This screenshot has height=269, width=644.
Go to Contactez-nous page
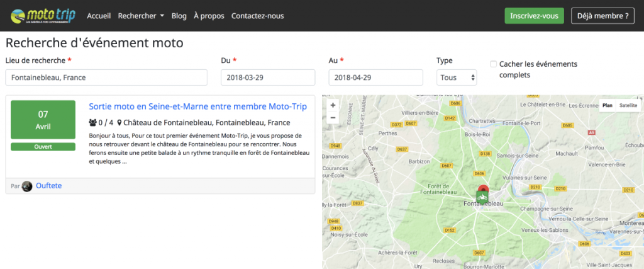pos(257,16)
